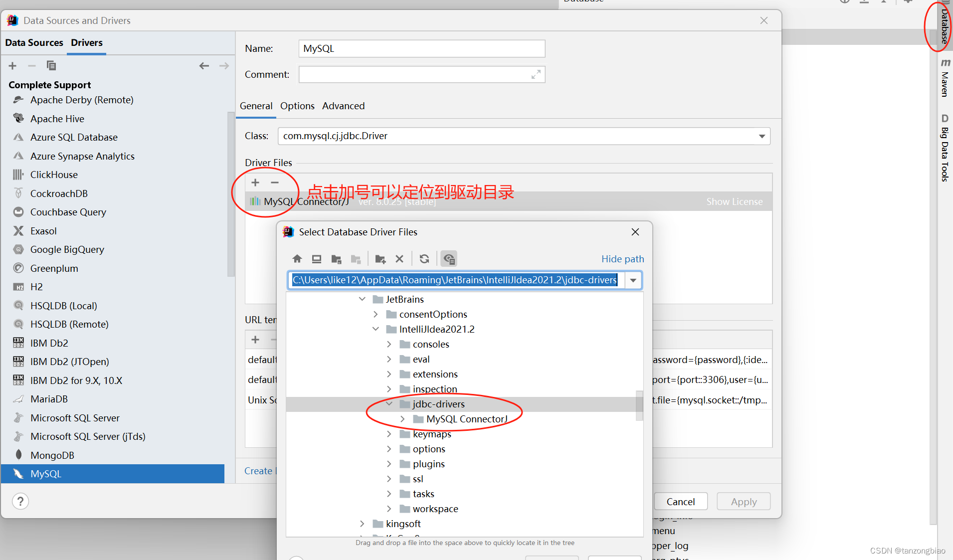
Task: Select the options folder
Action: 429,449
